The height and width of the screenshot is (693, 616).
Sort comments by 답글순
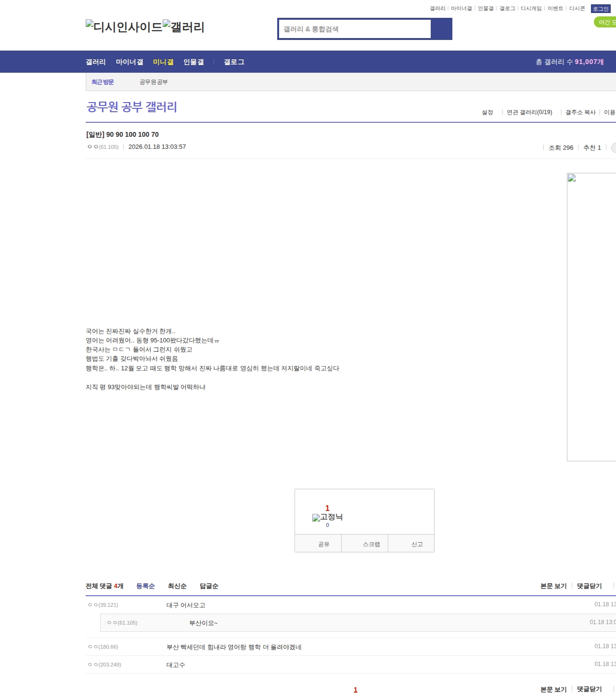coord(209,586)
